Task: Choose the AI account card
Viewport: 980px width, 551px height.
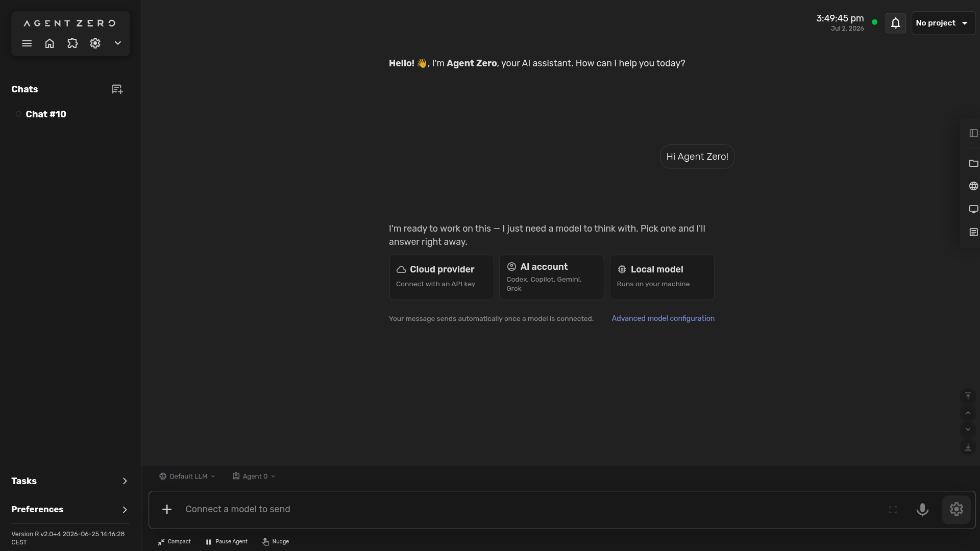Action: (x=552, y=277)
